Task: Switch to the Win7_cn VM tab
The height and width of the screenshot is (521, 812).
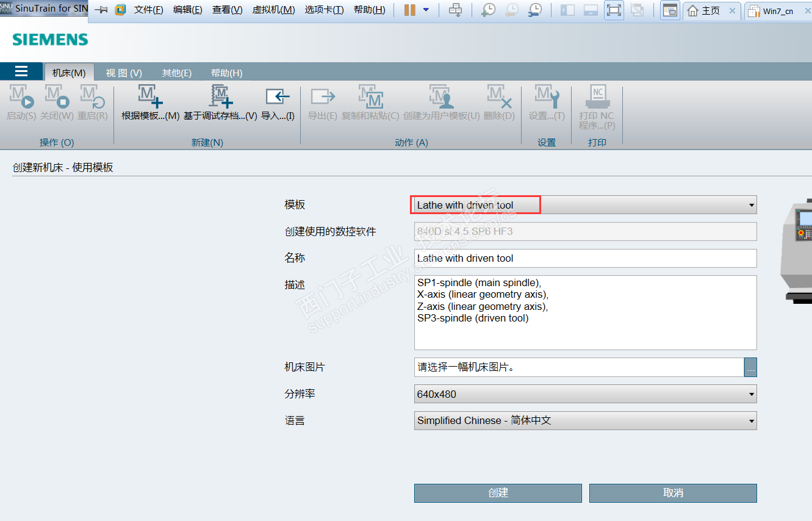Action: click(778, 12)
